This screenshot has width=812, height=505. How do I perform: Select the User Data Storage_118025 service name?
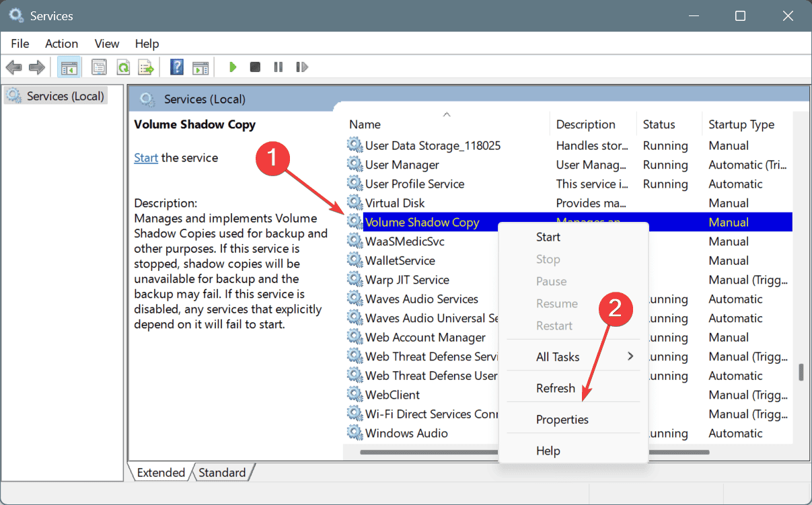[433, 145]
